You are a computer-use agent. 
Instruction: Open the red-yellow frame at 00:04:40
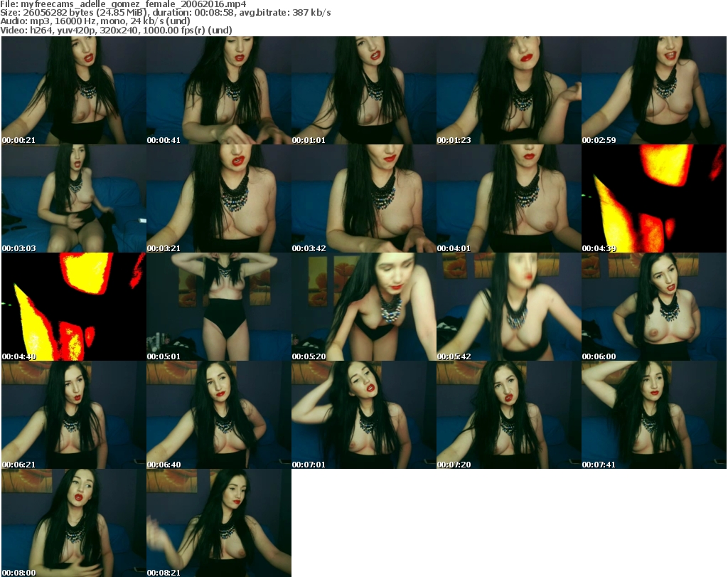point(74,307)
